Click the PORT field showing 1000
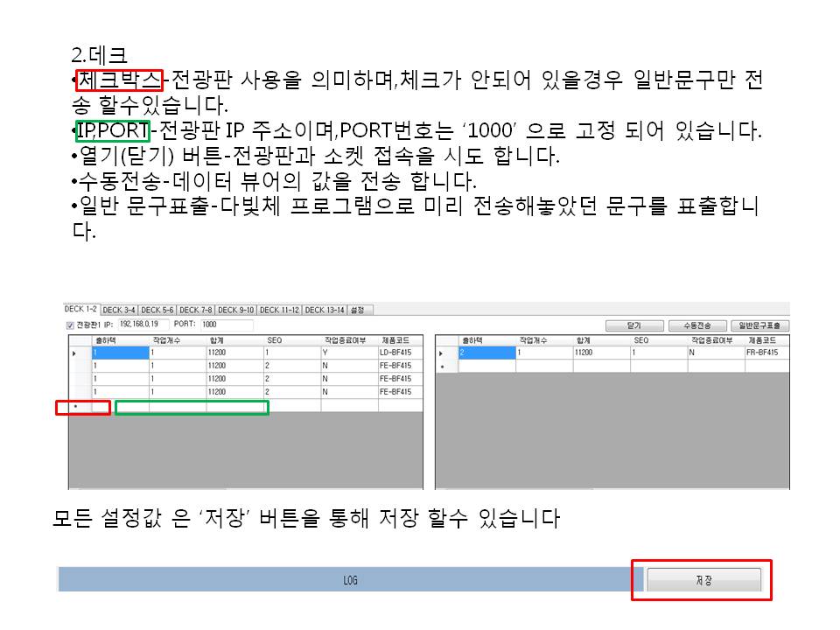The image size is (840, 630). 227,324
